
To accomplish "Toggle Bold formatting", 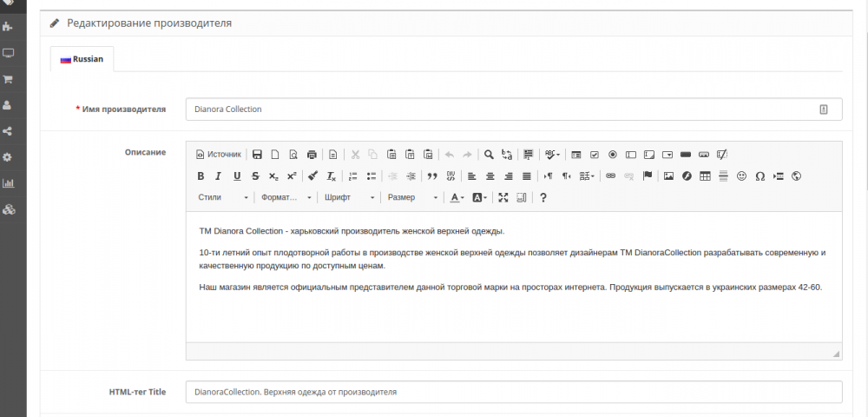I will pos(201,176).
